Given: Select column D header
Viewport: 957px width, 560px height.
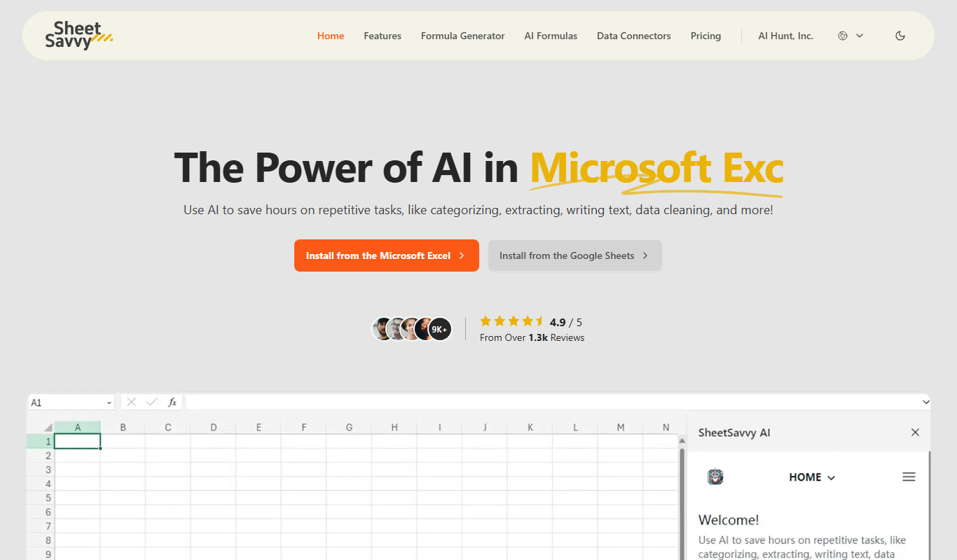Looking at the screenshot, I should 214,427.
